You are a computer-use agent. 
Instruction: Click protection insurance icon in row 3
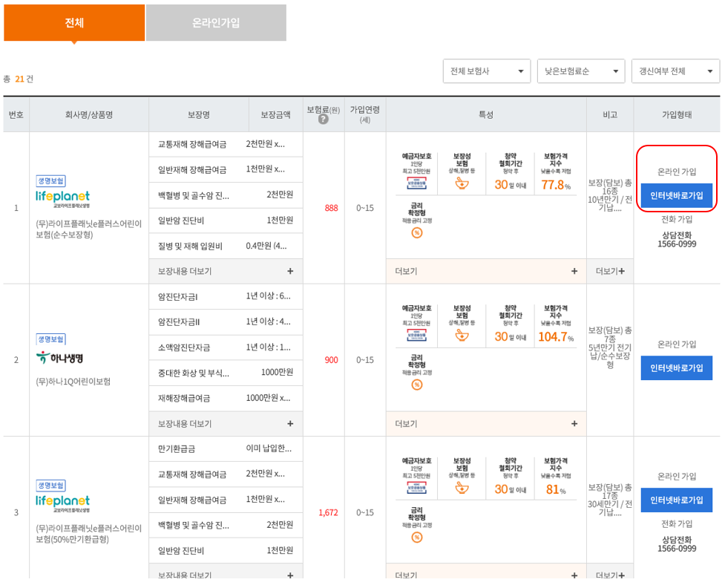462,488
